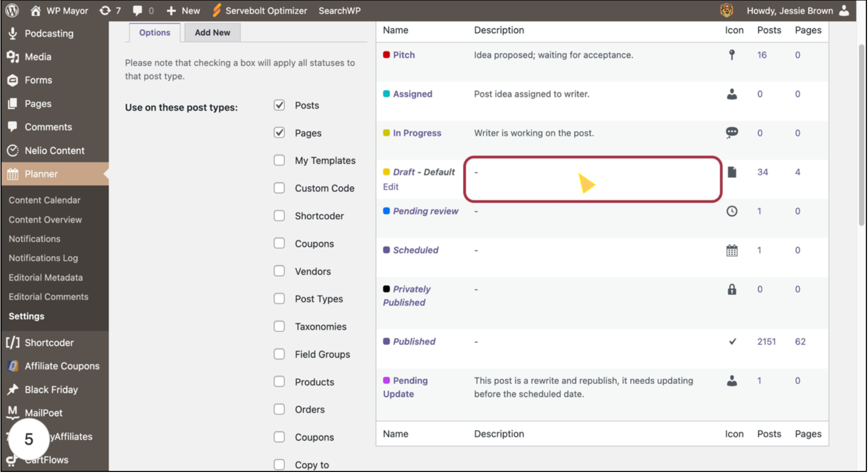Screen dimensions: 868x474
Task: Open the Servebolt Optimizer bolt icon
Action: coord(217,10)
